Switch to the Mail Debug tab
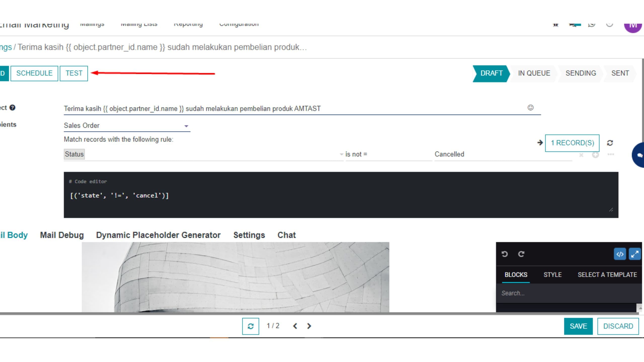 click(x=62, y=235)
